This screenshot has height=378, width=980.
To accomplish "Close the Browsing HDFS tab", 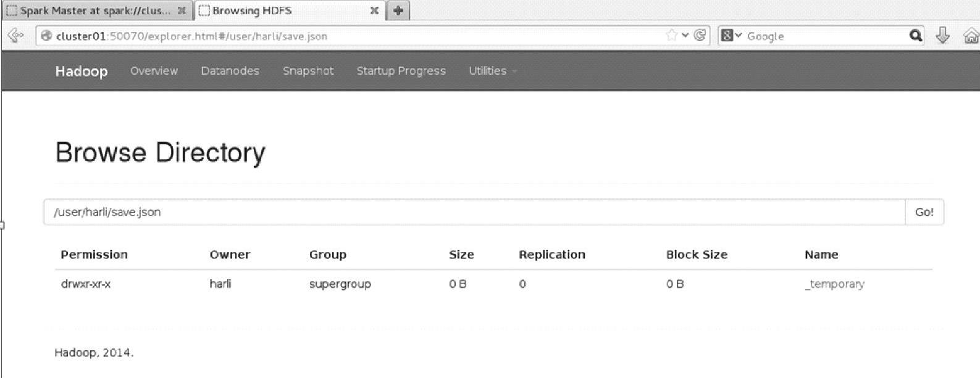I will [x=374, y=10].
